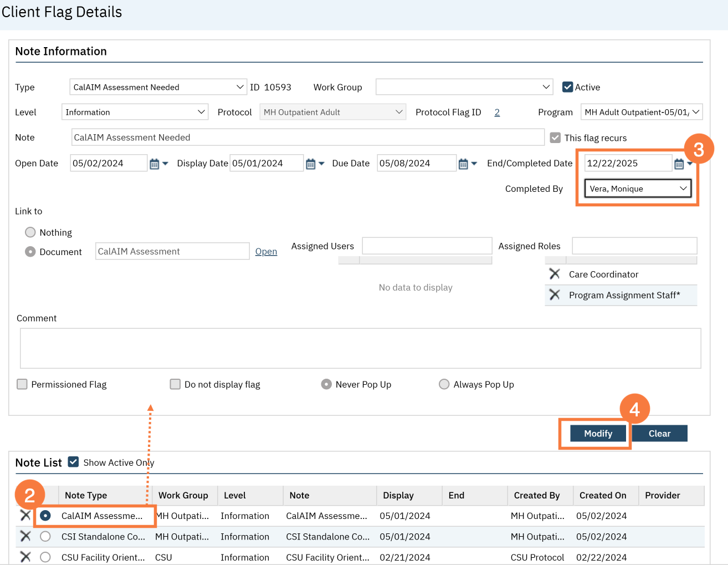
Task: Delete the CalAIM Assessment note row
Action: (x=25, y=516)
